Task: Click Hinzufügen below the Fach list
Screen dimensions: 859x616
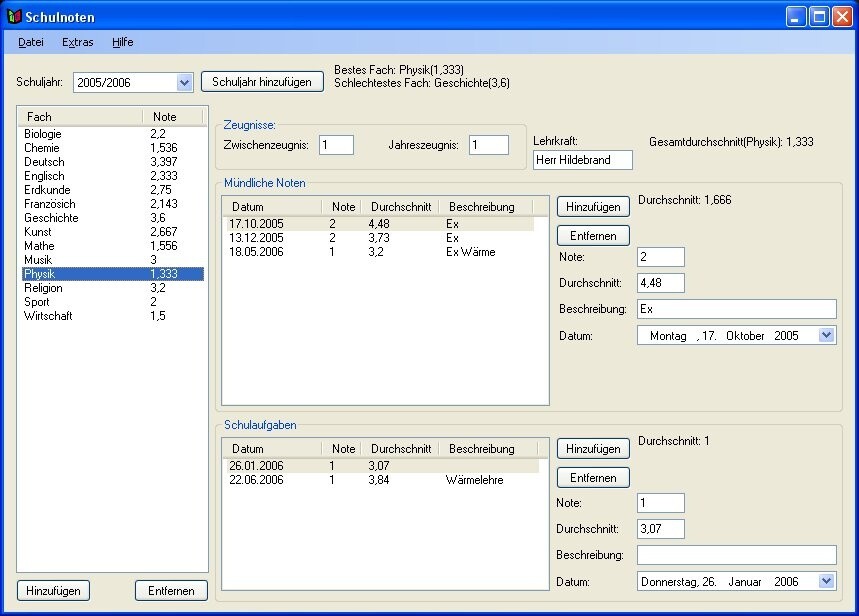Action: 53,591
